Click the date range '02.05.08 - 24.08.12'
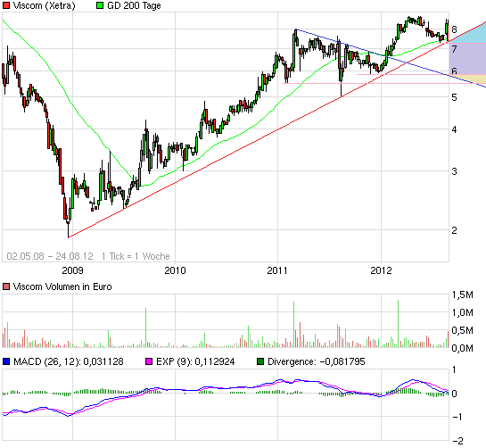Image resolution: width=486 pixels, height=448 pixels. (50, 256)
